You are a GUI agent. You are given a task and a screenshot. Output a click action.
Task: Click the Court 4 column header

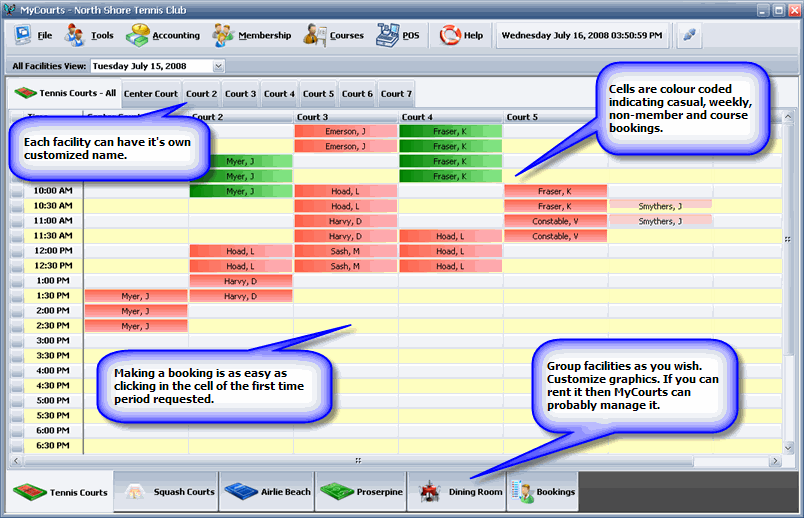(x=451, y=117)
